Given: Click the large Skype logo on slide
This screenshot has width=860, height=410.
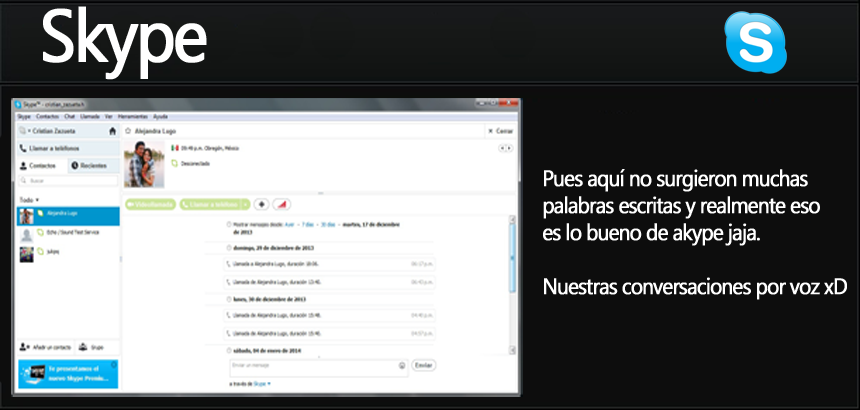Looking at the screenshot, I should point(755,42).
